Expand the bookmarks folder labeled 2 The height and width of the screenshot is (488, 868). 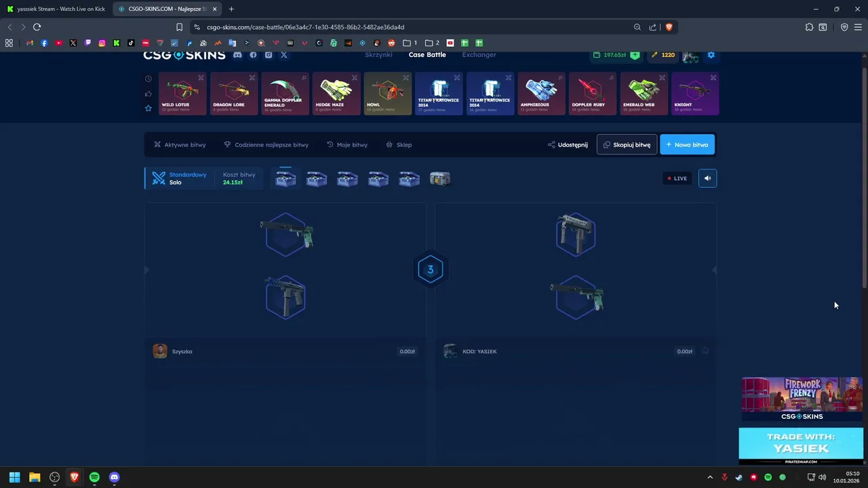coord(432,43)
